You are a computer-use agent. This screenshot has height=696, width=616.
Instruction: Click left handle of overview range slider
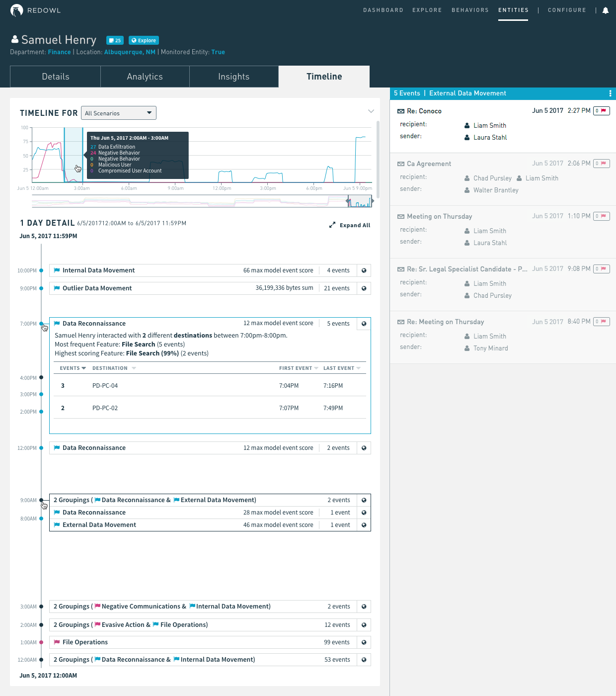(x=348, y=201)
